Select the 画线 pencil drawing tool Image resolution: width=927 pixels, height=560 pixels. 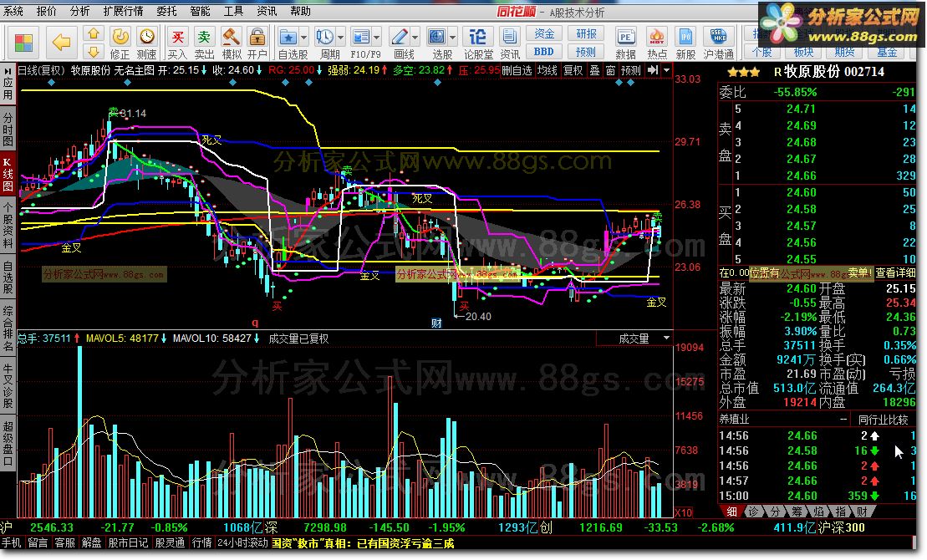400,38
